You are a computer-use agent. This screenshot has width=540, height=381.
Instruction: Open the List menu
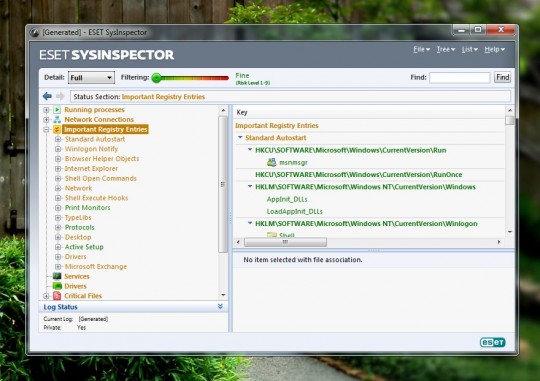470,49
